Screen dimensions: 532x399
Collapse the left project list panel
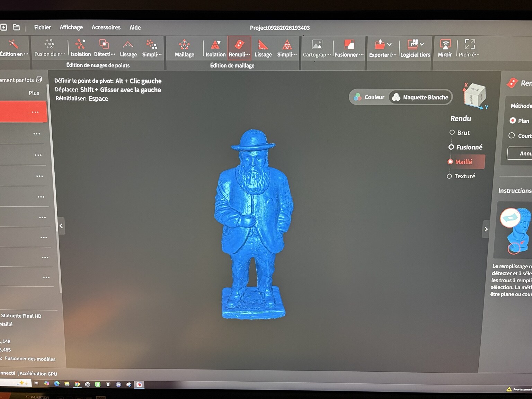pyautogui.click(x=61, y=226)
